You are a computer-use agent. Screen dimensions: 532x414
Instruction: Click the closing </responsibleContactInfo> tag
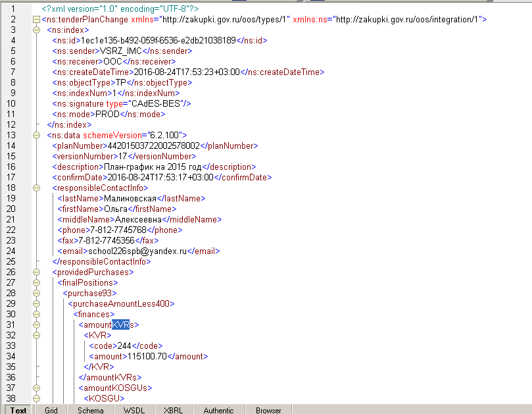click(101, 261)
